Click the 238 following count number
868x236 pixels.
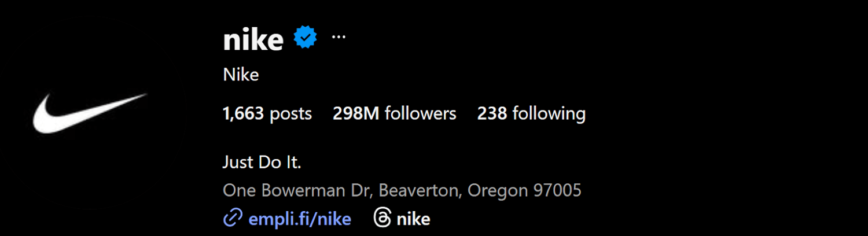[x=492, y=113]
